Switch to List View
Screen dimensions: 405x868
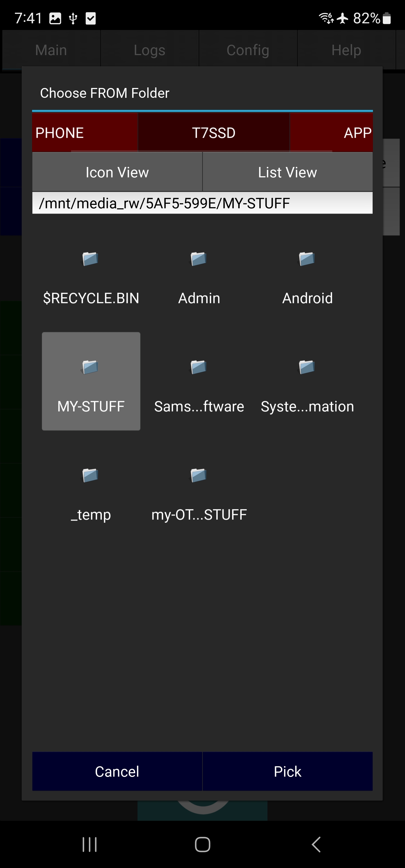[287, 172]
